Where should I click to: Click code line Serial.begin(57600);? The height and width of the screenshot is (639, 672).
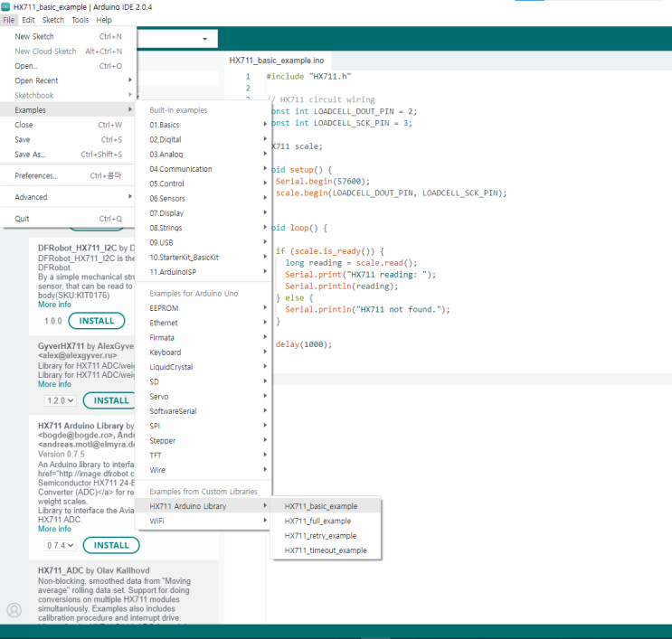(323, 182)
